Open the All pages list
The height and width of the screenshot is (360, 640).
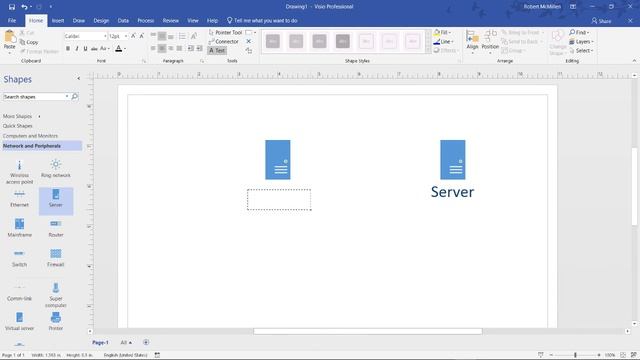pos(126,342)
